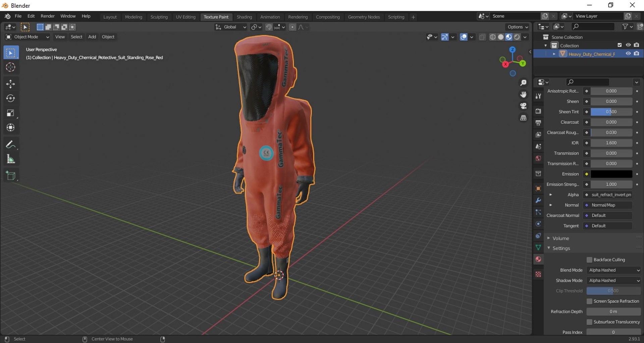Toggle the camera view icon
Image resolution: width=644 pixels, height=343 pixels.
click(x=523, y=106)
